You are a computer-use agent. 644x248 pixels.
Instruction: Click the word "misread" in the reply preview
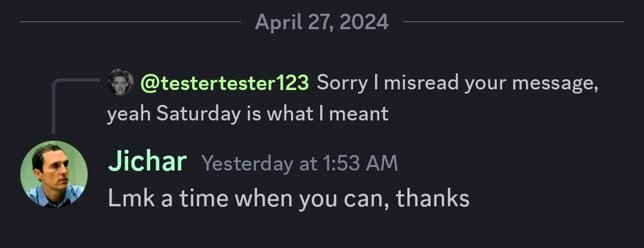click(421, 83)
